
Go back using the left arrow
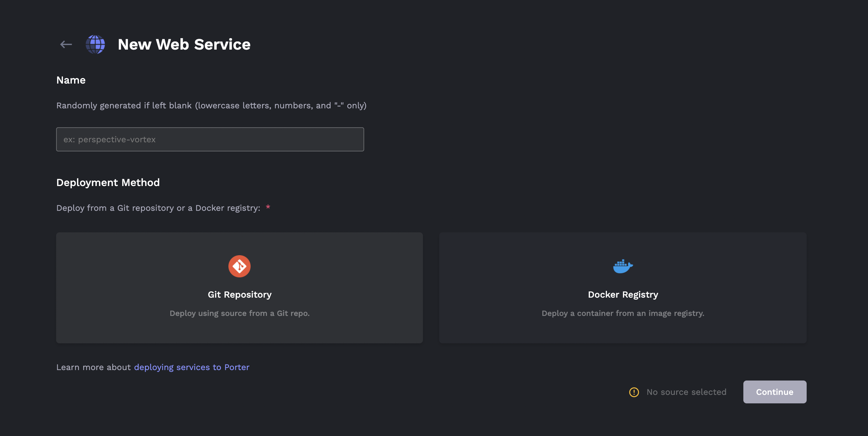66,44
